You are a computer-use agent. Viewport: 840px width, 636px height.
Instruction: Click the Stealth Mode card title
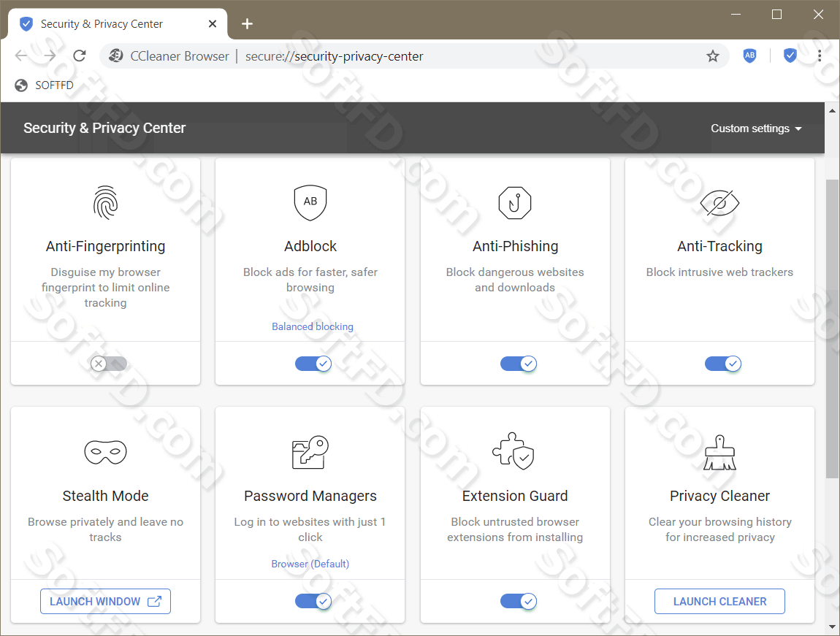pyautogui.click(x=105, y=496)
